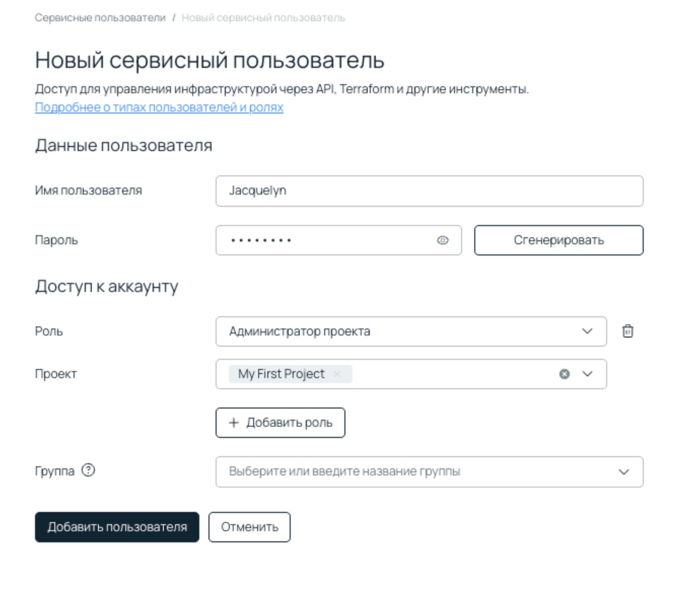Screen dimensions: 700x592
Task: Toggle password visibility eye icon
Action: pyautogui.click(x=442, y=240)
